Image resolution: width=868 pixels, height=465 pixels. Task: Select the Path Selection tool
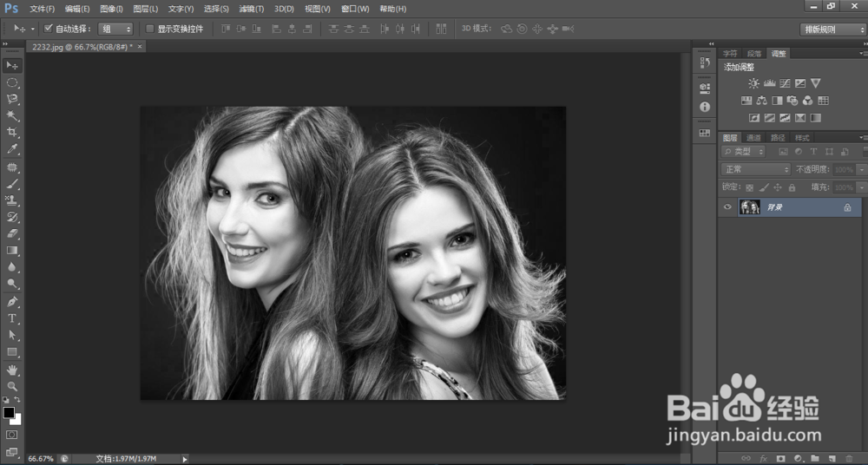pos(11,335)
